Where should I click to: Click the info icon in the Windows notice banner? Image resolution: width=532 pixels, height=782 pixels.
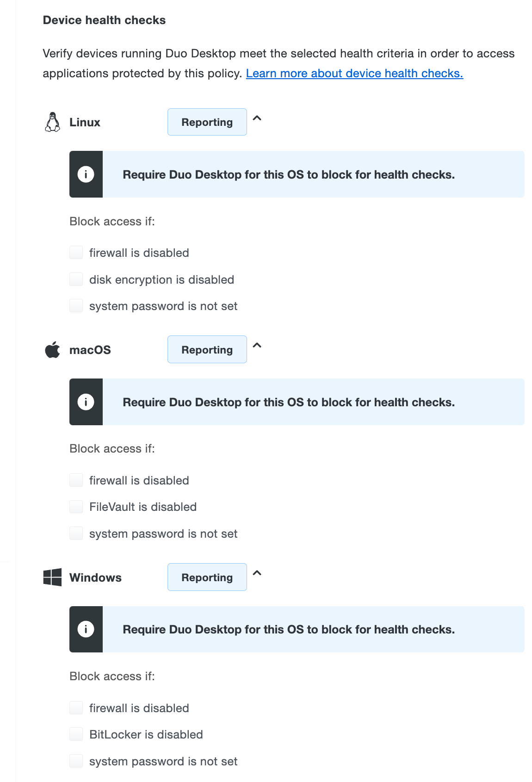point(86,629)
